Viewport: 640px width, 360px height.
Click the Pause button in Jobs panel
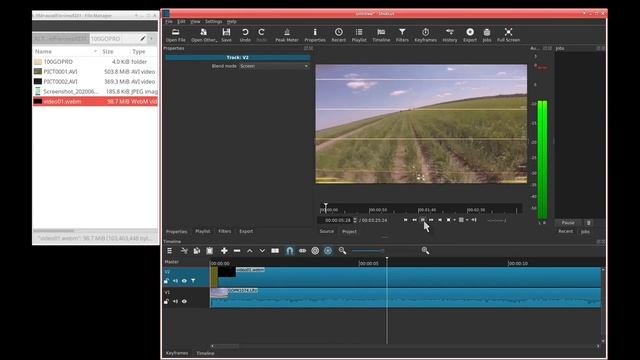(x=568, y=223)
